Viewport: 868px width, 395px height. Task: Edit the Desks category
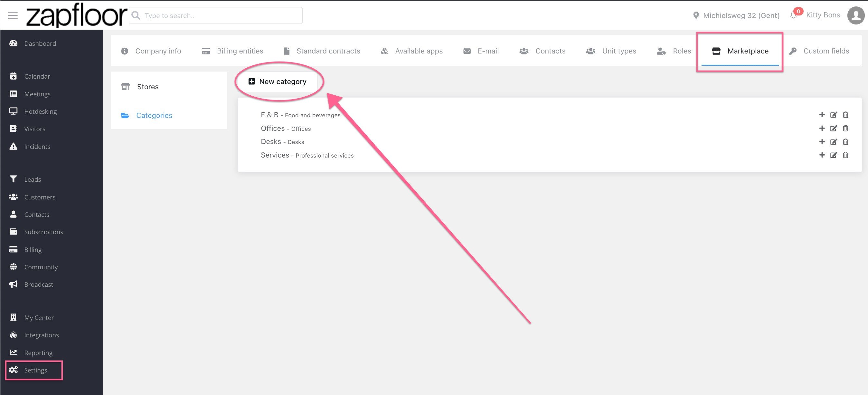(834, 142)
